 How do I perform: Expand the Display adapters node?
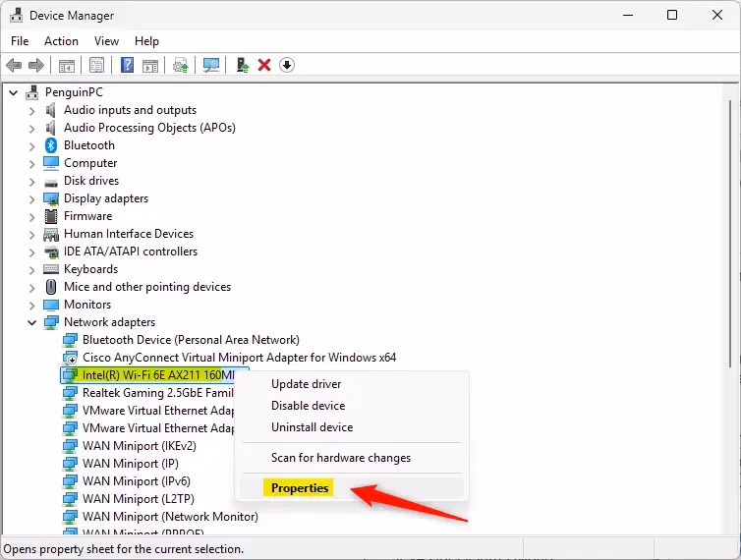pyautogui.click(x=32, y=198)
